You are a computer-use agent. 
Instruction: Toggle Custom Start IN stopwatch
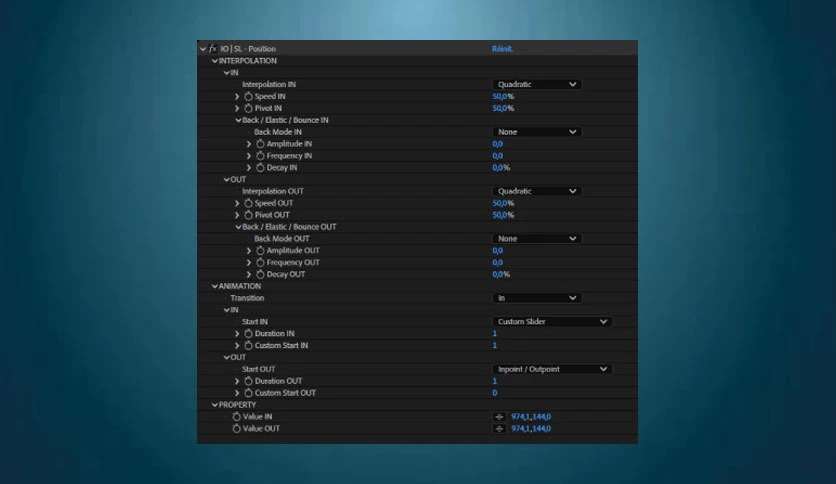click(248, 345)
